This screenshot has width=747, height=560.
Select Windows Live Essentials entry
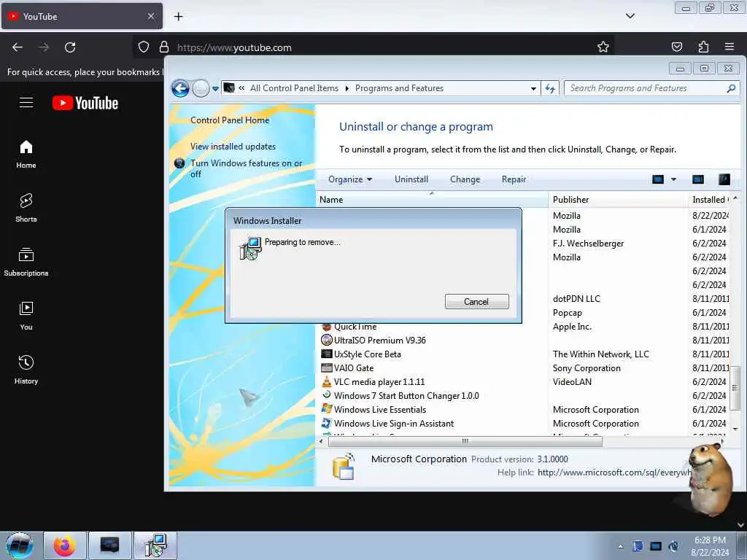(524, 409)
